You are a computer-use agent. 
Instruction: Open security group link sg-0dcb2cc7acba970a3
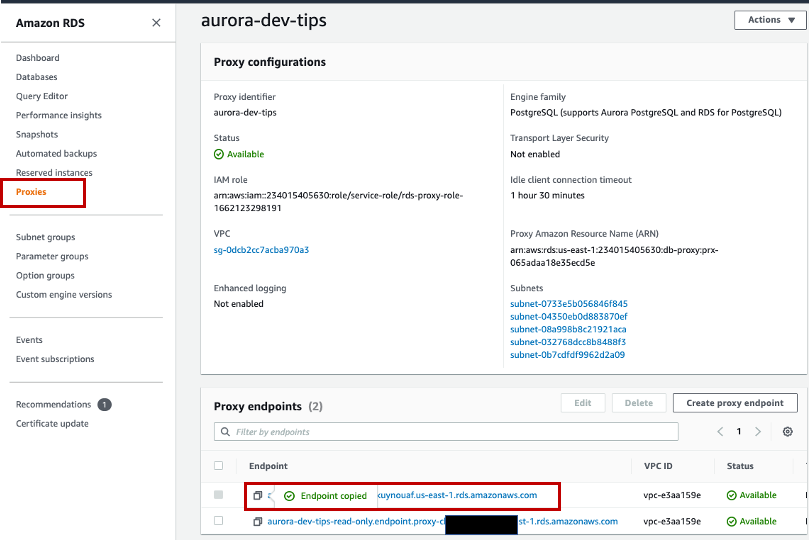(x=261, y=250)
